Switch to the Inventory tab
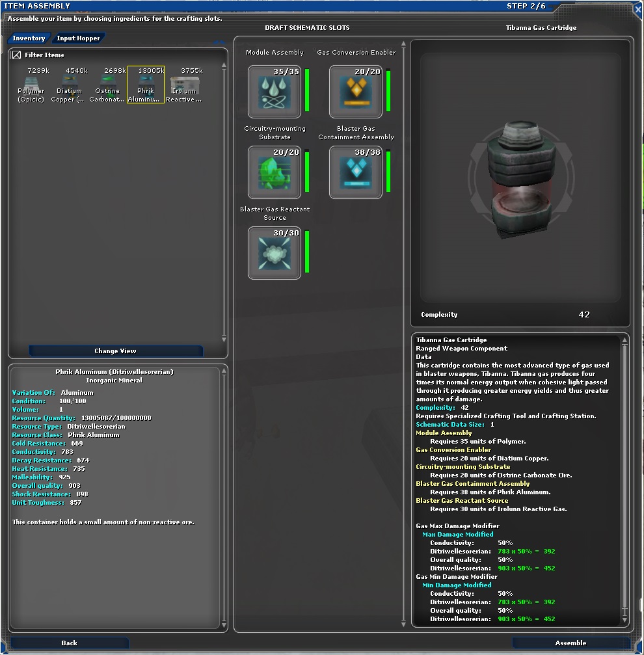Image resolution: width=644 pixels, height=655 pixels. pyautogui.click(x=29, y=38)
